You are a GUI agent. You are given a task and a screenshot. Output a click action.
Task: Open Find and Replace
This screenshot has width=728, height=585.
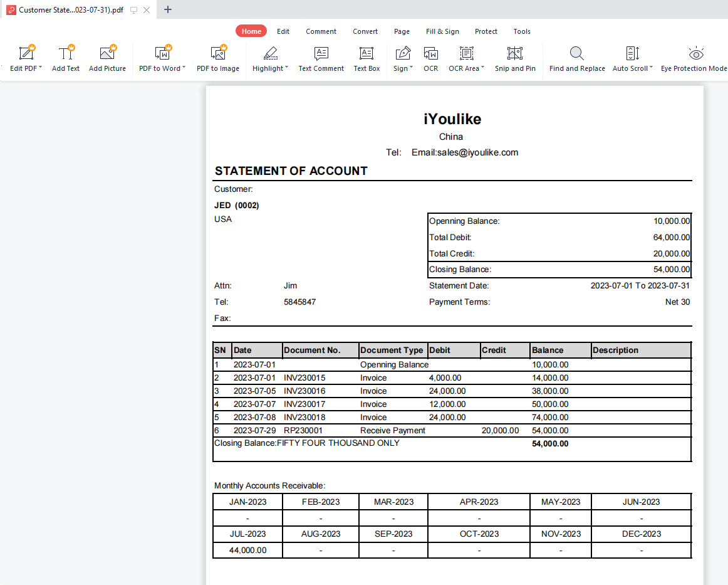[x=576, y=53]
